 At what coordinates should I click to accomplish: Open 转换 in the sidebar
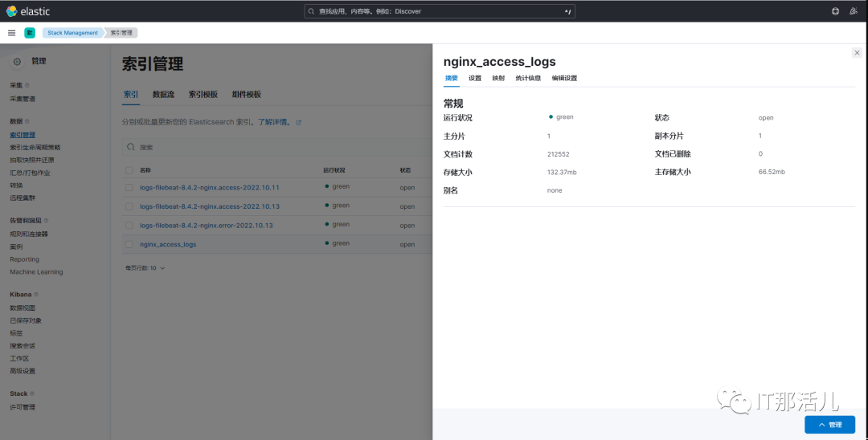point(16,185)
